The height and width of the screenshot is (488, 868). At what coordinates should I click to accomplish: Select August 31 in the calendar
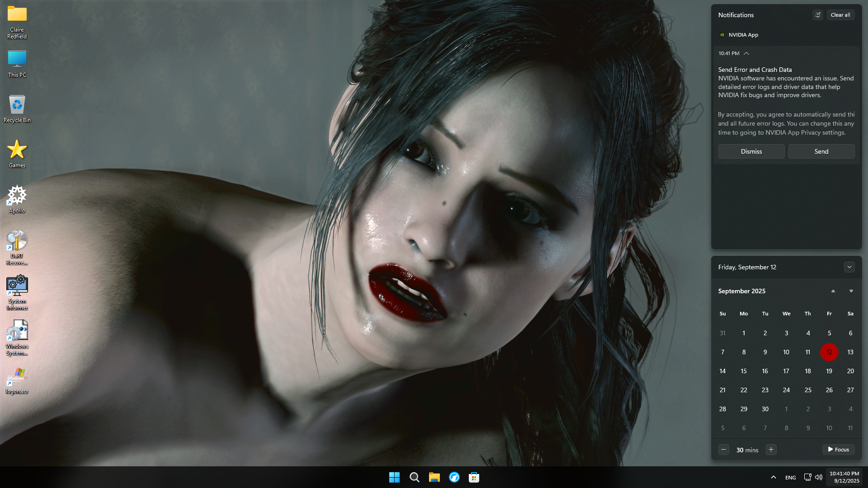[722, 333]
